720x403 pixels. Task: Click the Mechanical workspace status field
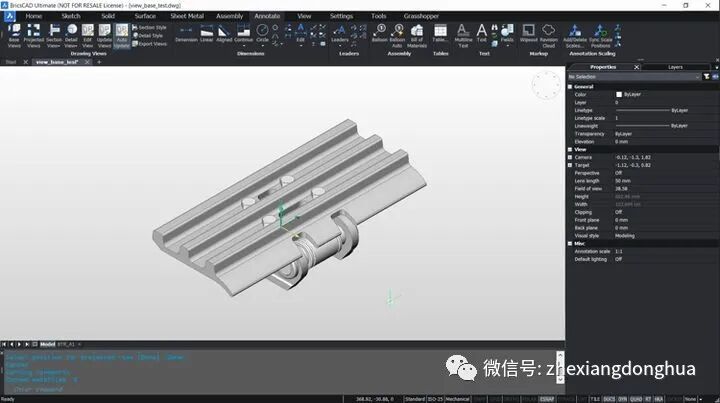pyautogui.click(x=457, y=399)
